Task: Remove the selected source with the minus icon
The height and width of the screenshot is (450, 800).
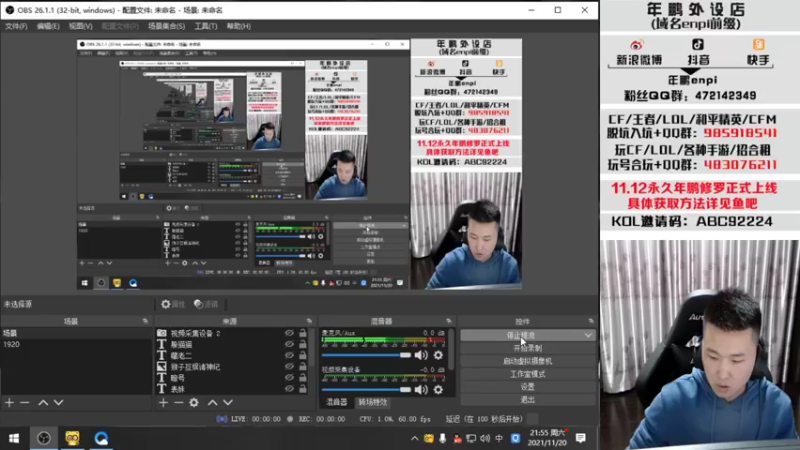Action: tap(178, 403)
